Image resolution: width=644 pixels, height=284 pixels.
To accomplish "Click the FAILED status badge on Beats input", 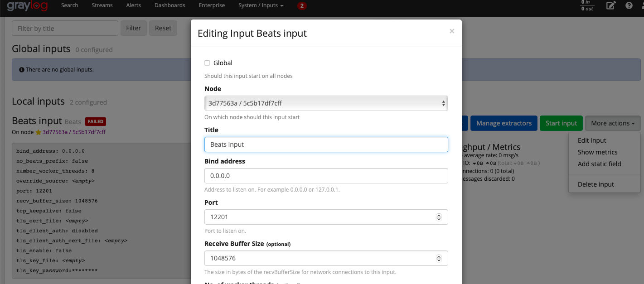I will (96, 121).
